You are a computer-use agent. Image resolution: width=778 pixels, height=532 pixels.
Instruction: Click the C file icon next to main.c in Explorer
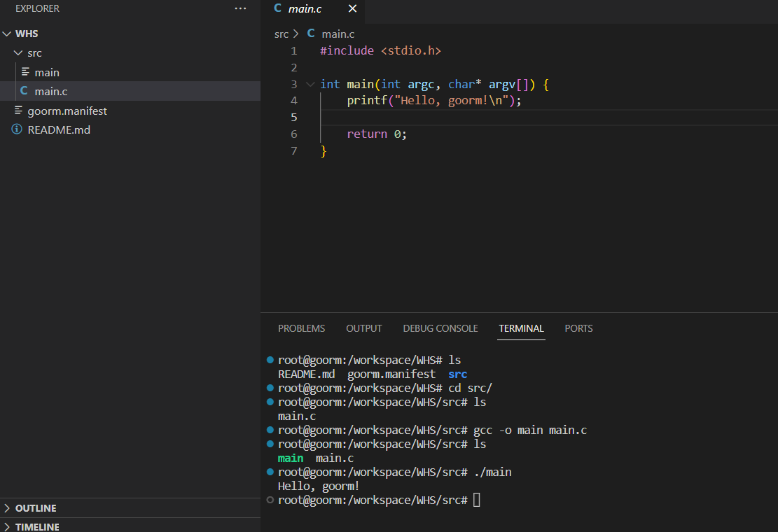pyautogui.click(x=25, y=91)
